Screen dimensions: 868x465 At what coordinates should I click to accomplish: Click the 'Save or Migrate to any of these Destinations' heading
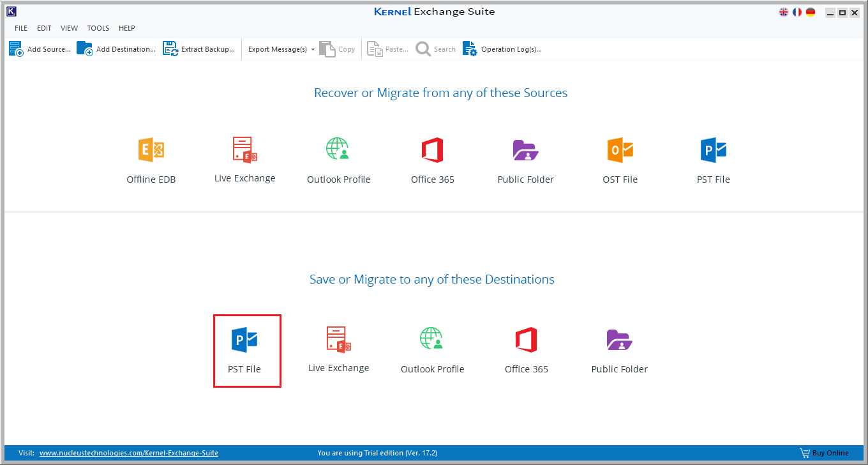[432, 280]
